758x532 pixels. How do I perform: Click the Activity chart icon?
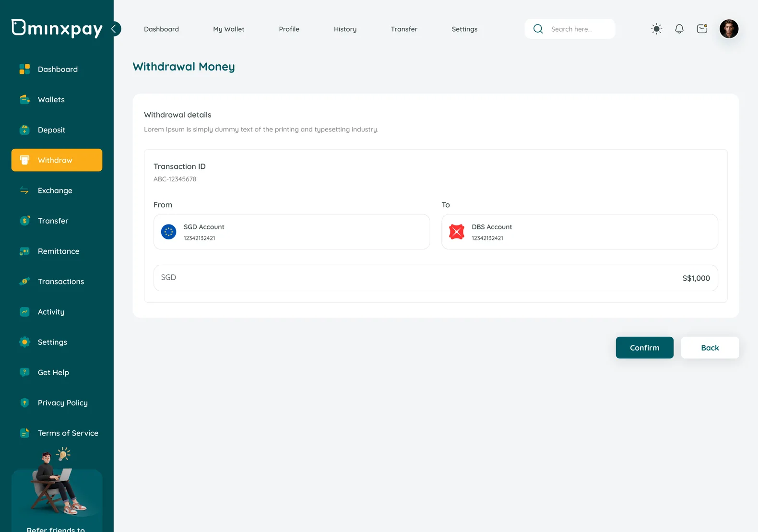(x=24, y=312)
